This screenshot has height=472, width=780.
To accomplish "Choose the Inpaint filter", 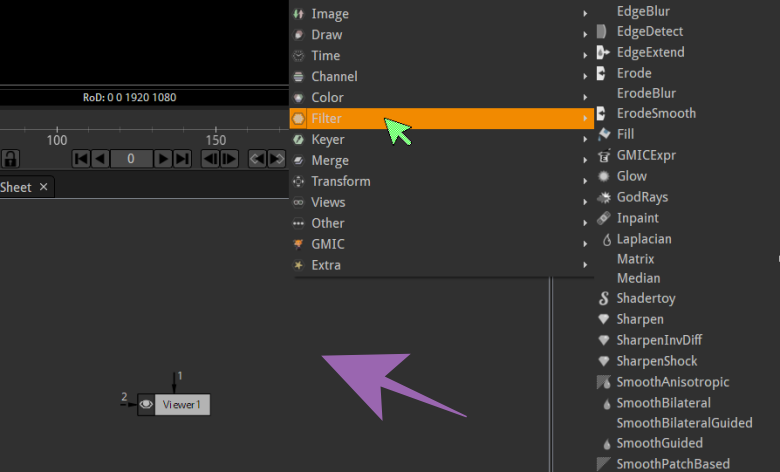I will (637, 218).
